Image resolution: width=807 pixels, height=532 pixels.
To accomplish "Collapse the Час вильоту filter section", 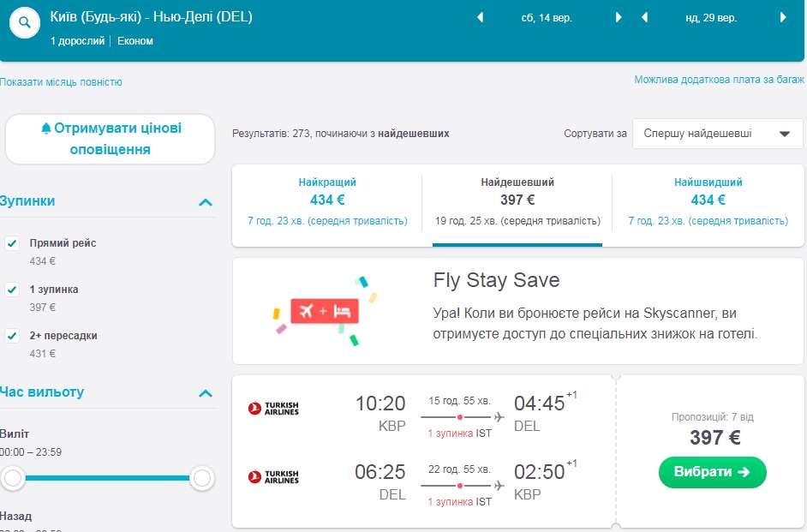I will click(x=205, y=393).
